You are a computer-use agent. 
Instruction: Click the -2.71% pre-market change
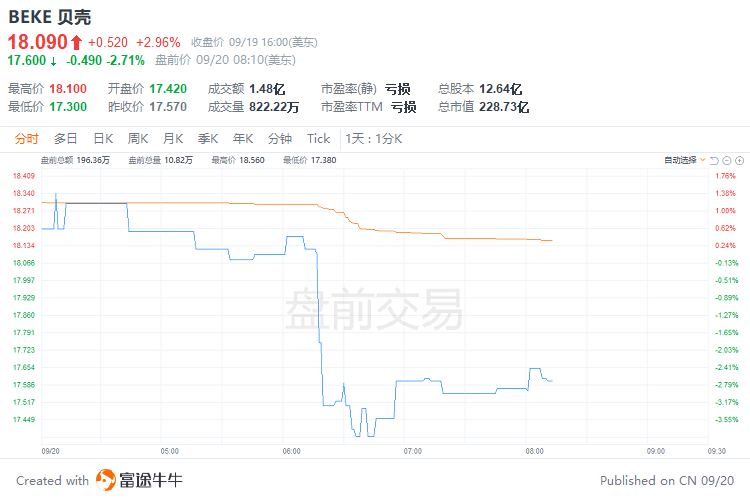[125, 60]
